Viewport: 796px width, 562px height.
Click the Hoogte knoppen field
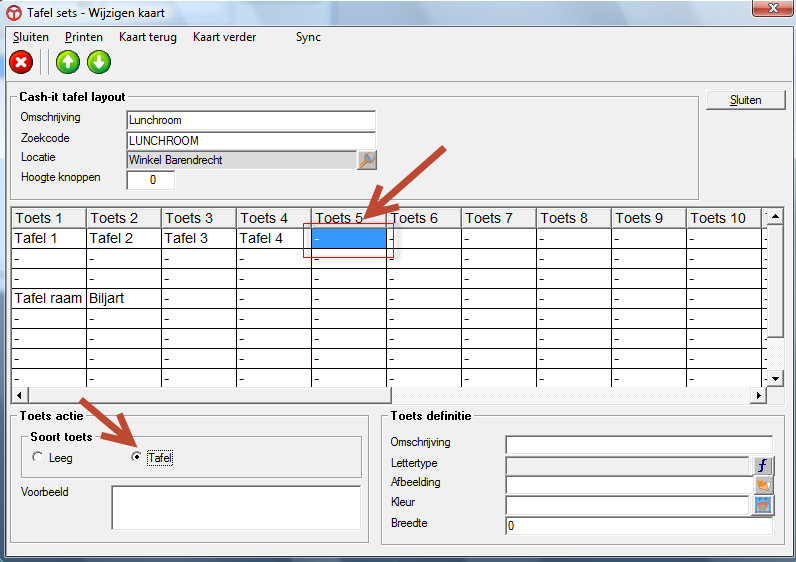[x=151, y=180]
